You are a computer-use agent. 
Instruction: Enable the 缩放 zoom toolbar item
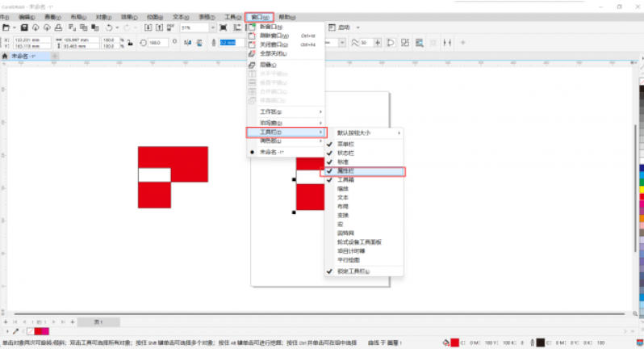click(x=364, y=189)
